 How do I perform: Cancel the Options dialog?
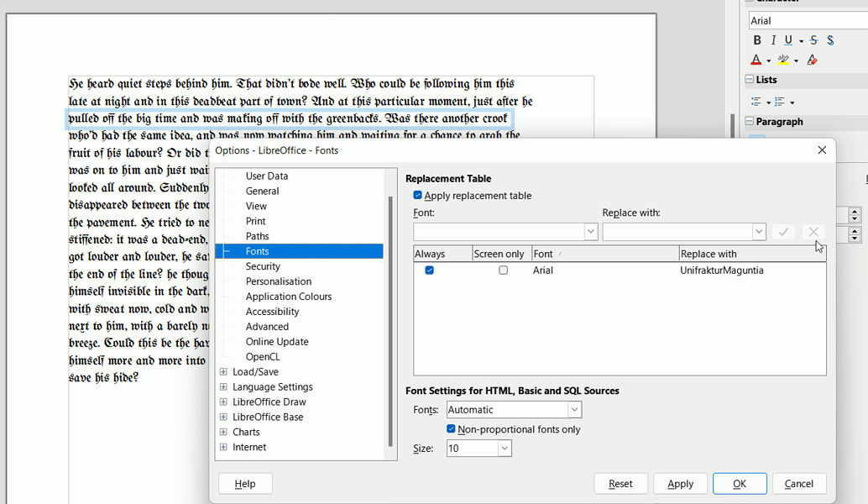click(799, 484)
